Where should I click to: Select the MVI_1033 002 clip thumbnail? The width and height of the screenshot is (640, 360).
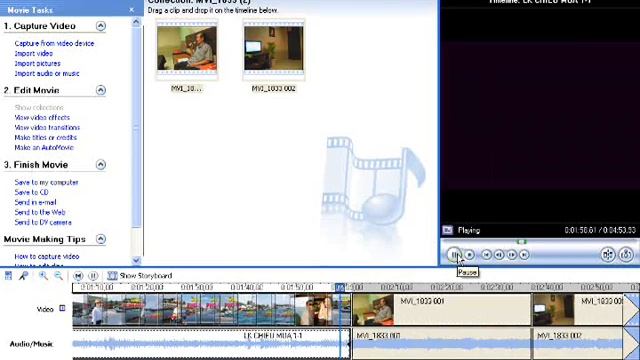[x=273, y=49]
